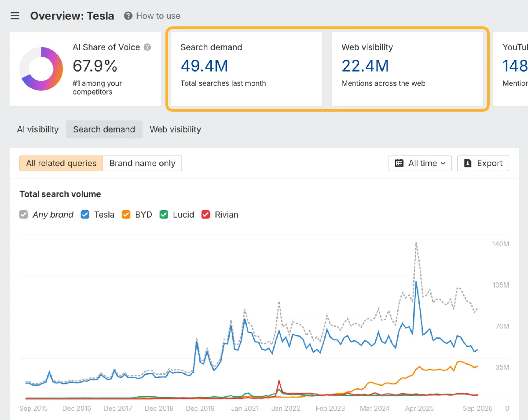The height and width of the screenshot is (420, 528).
Task: Switch to the AI visibility tab
Action: click(x=38, y=129)
